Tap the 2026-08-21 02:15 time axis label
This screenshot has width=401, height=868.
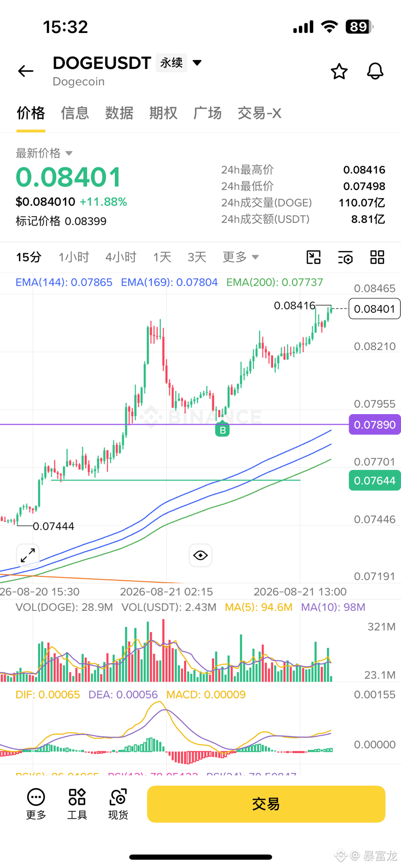(167, 592)
